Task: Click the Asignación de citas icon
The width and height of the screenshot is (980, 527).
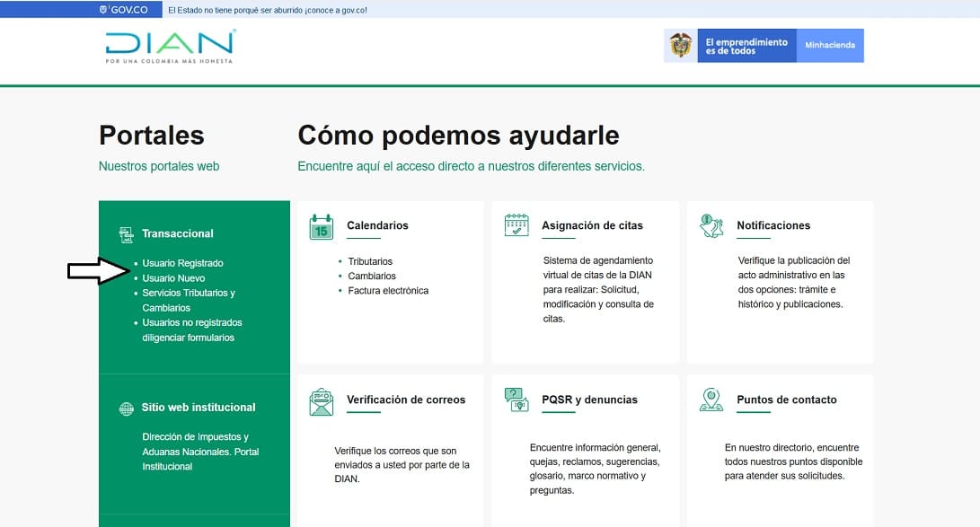Action: tap(516, 225)
